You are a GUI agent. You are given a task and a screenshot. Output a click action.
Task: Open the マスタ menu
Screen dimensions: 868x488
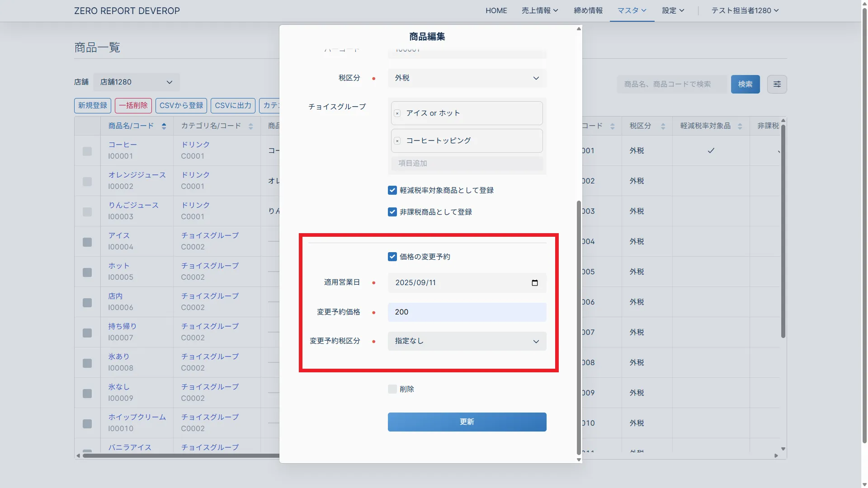pyautogui.click(x=632, y=10)
